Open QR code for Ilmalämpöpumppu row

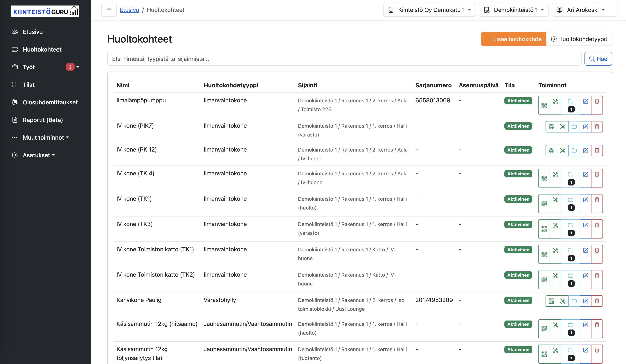(544, 105)
